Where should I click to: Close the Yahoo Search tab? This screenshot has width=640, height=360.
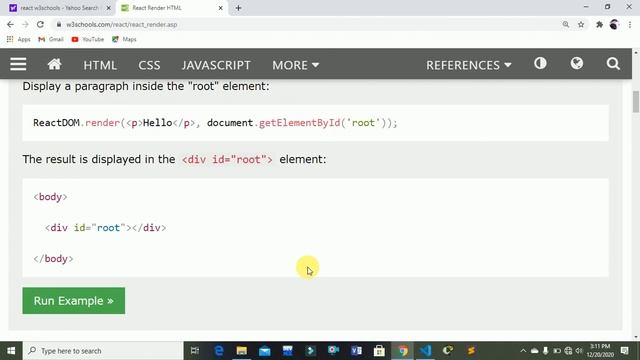coord(109,8)
